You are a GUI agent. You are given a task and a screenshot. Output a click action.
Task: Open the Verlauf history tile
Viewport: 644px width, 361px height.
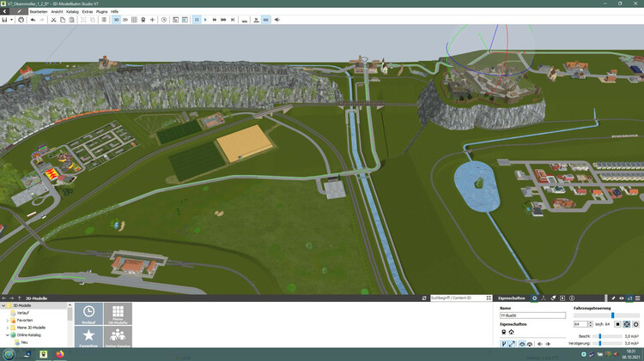pos(88,313)
